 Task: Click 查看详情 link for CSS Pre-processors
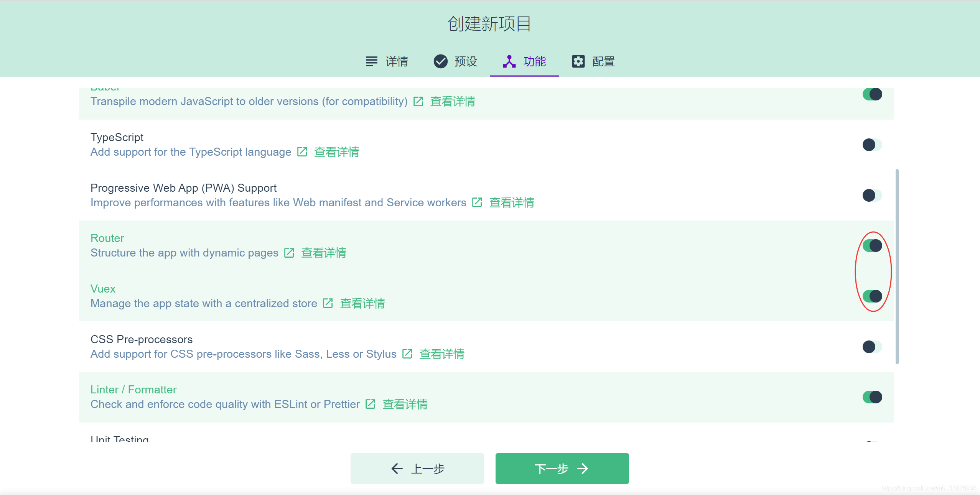pyautogui.click(x=442, y=354)
